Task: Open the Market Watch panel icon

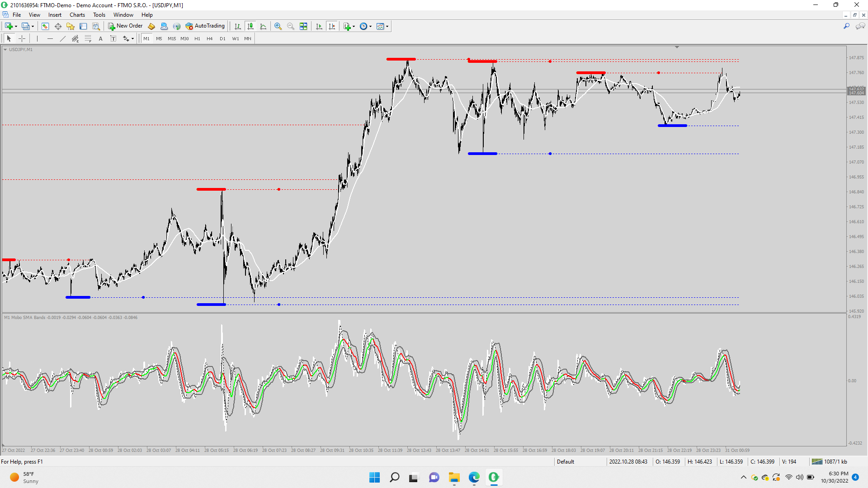Action: pyautogui.click(x=45, y=26)
